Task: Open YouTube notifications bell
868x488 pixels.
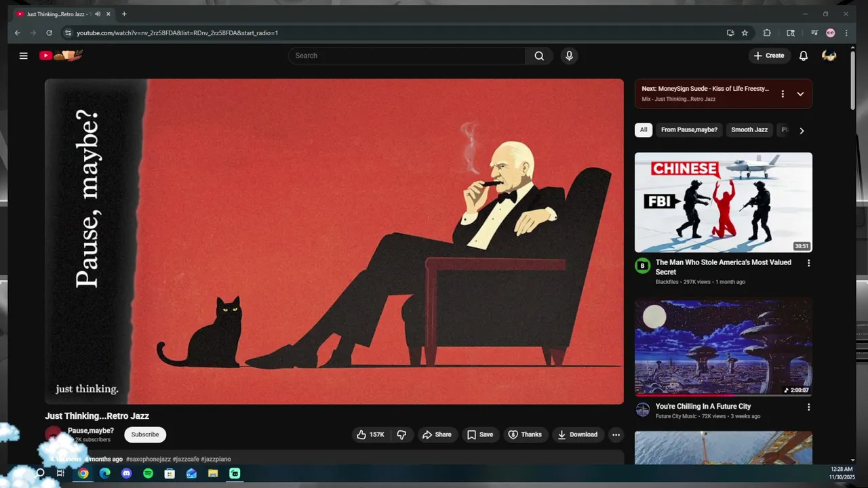Action: tap(804, 56)
